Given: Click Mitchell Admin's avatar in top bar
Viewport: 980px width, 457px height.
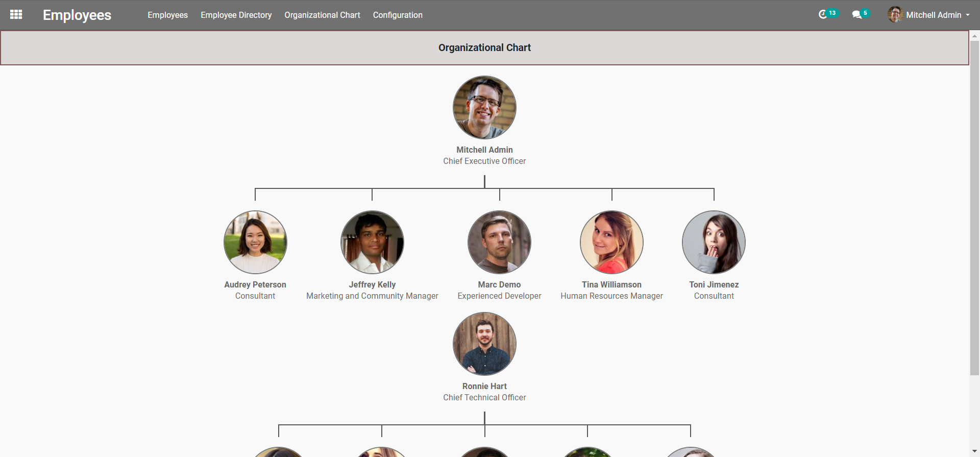Looking at the screenshot, I should (895, 15).
